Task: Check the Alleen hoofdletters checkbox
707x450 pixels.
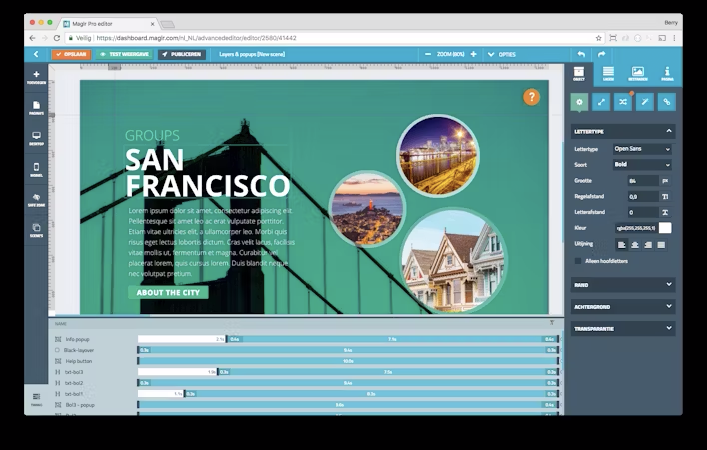Action: coord(578,260)
